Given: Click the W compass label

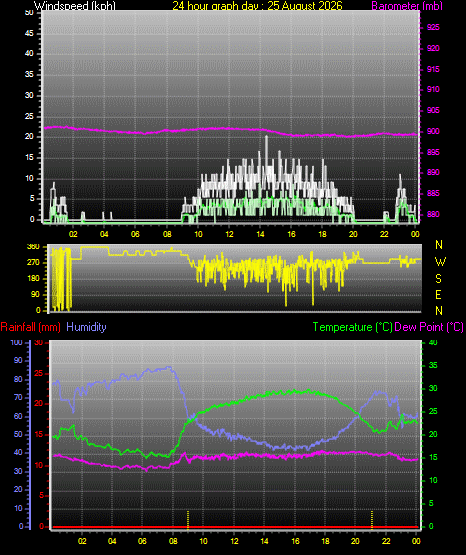Looking at the screenshot, I should pos(440,262).
